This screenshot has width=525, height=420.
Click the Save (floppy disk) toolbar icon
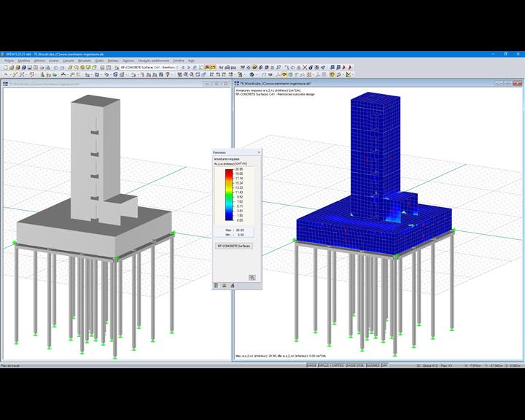(29, 67)
